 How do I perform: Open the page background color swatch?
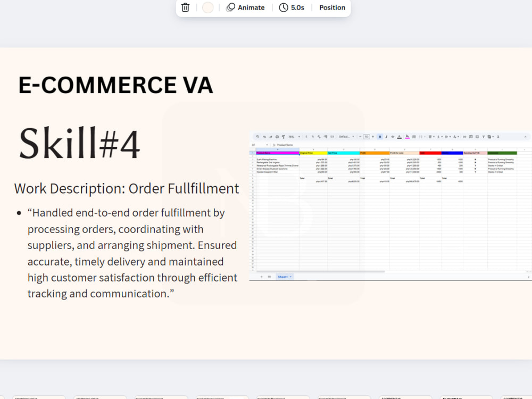tap(207, 7)
